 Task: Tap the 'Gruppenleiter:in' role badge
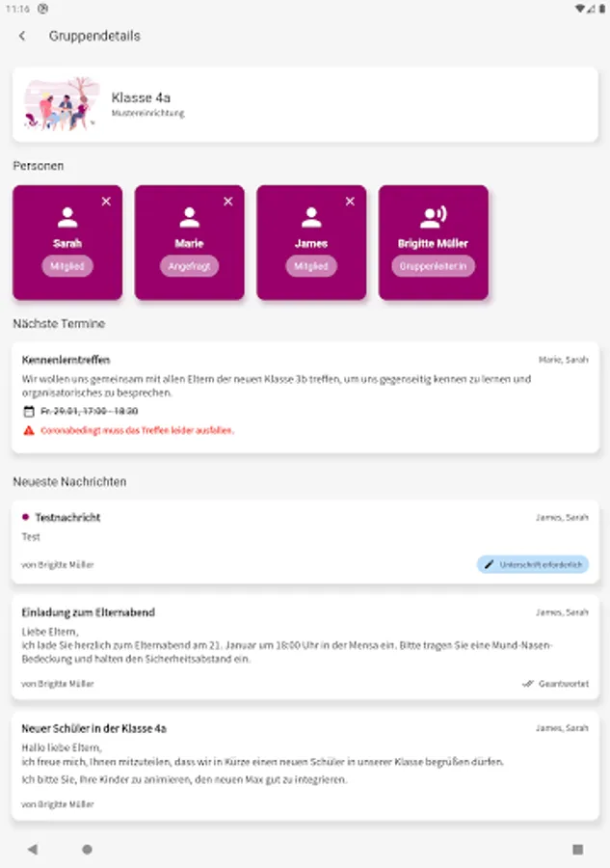tap(434, 266)
